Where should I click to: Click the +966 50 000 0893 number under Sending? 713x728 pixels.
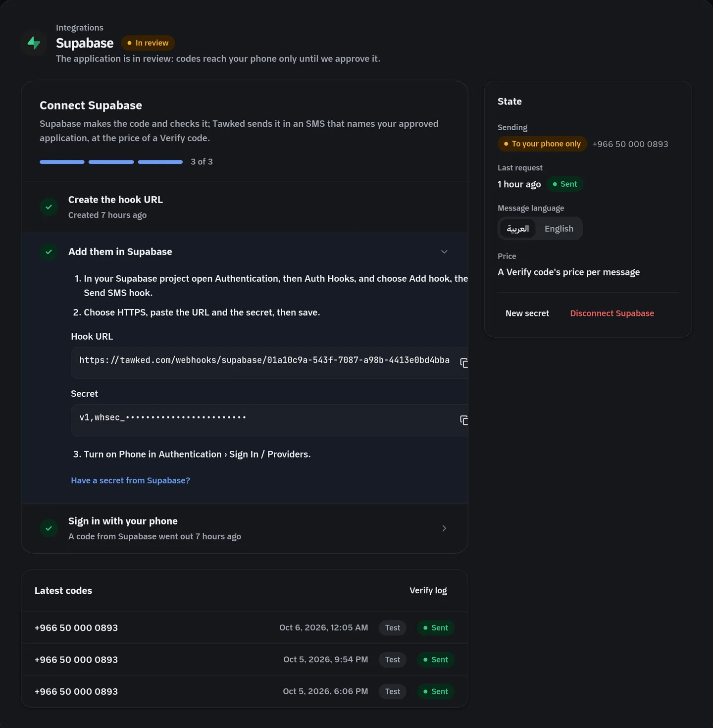tap(630, 144)
